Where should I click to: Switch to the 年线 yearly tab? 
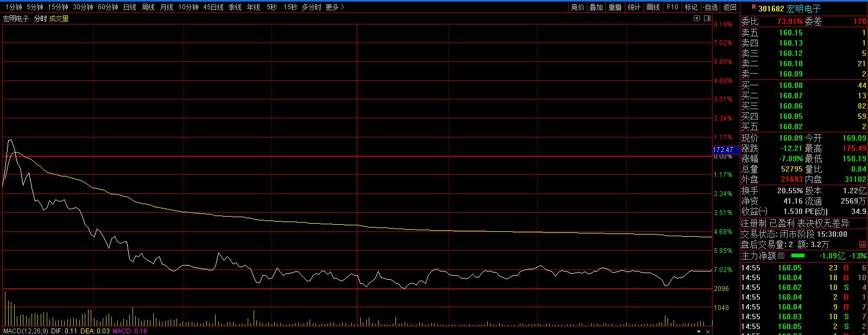tap(253, 7)
